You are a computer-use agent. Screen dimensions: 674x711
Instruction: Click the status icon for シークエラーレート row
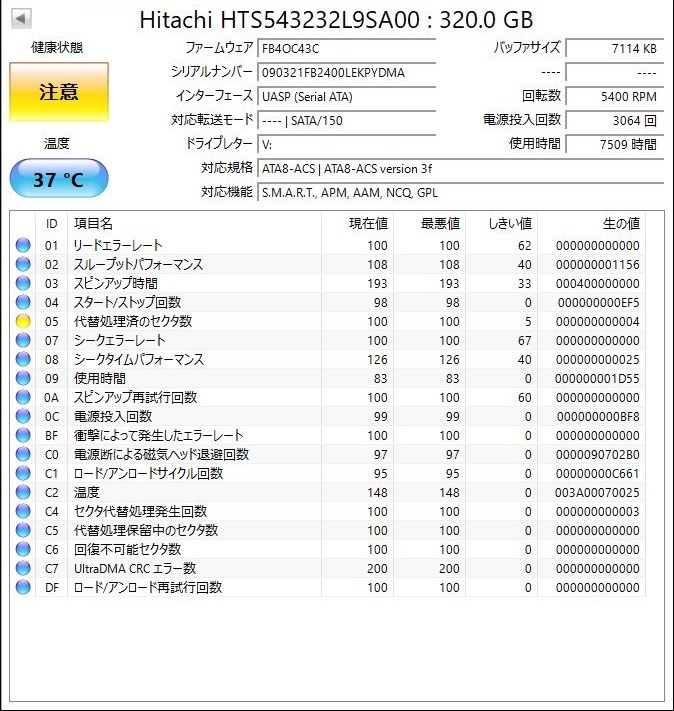23,340
